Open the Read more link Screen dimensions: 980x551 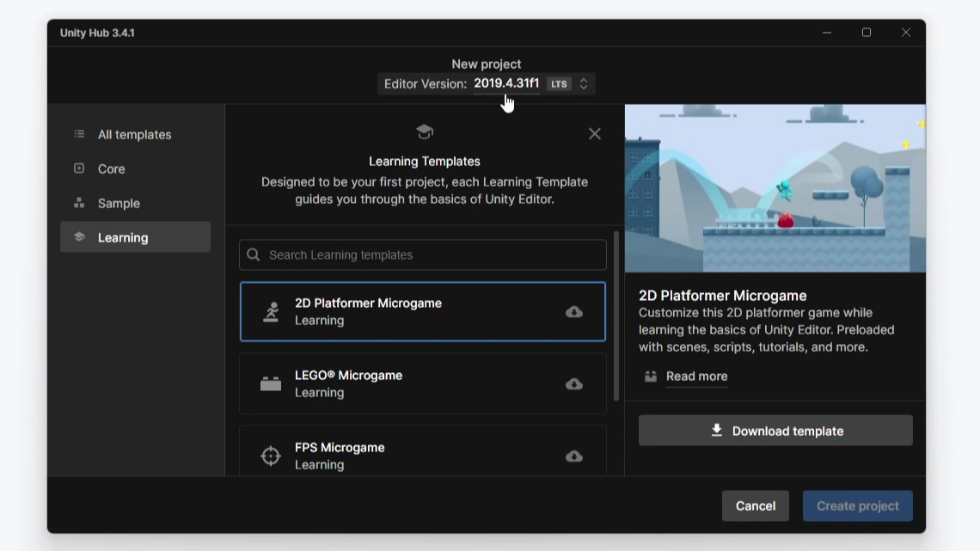click(697, 377)
